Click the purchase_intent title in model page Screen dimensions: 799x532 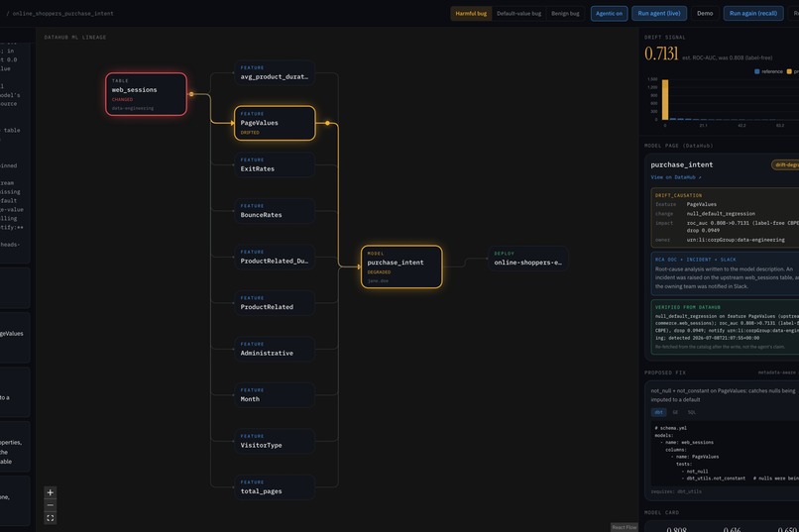(x=682, y=164)
